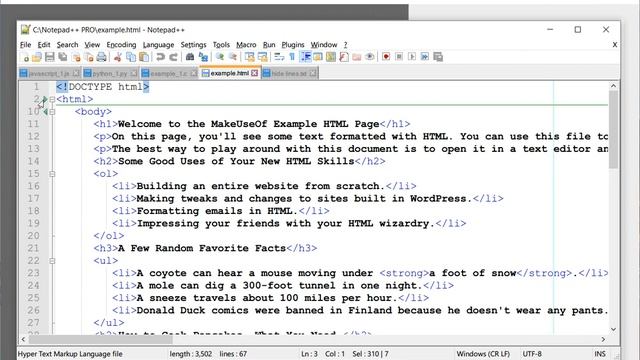640x360 pixels.
Task: Toggle the indent guide toolbar button
Action: pos(305,57)
